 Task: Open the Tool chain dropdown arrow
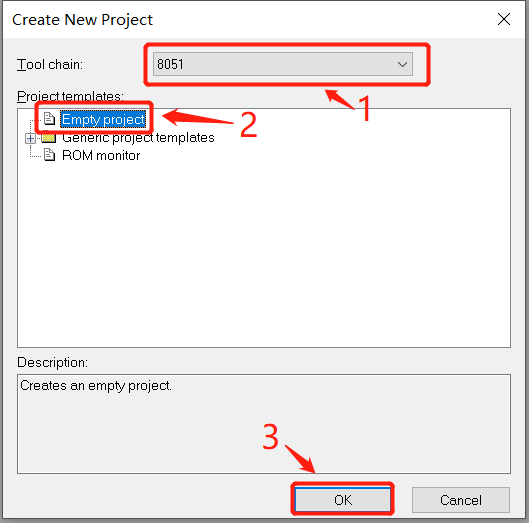click(x=402, y=64)
